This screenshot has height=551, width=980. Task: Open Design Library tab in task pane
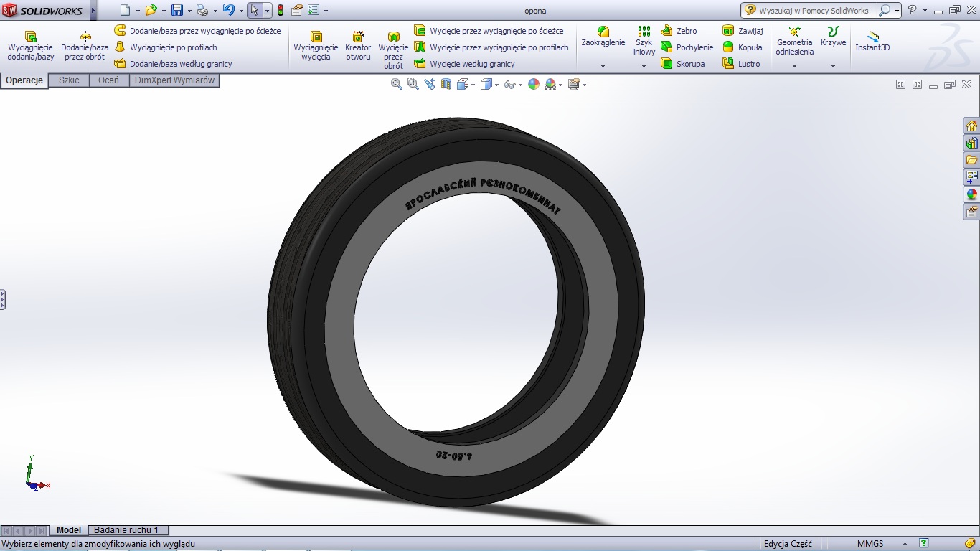click(x=972, y=143)
